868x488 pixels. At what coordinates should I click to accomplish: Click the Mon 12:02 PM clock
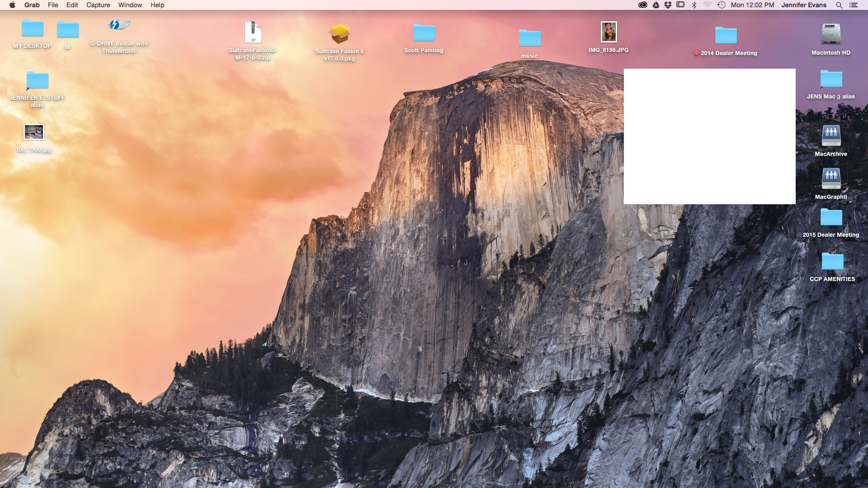(752, 5)
